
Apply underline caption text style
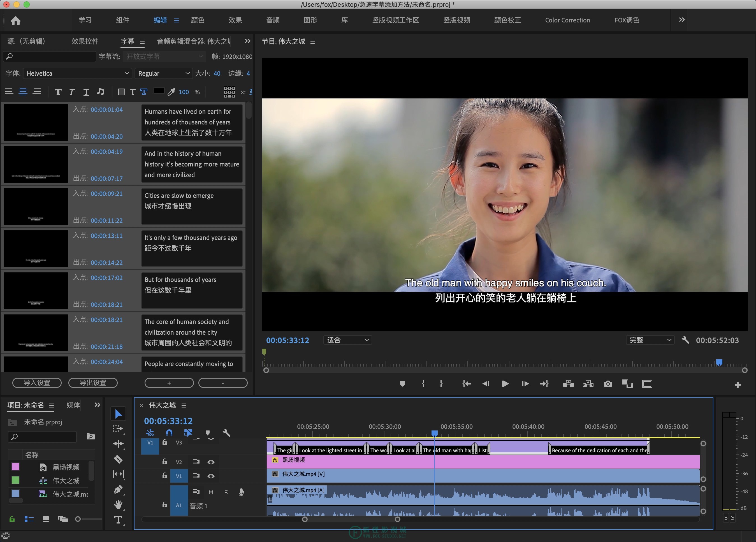(86, 92)
